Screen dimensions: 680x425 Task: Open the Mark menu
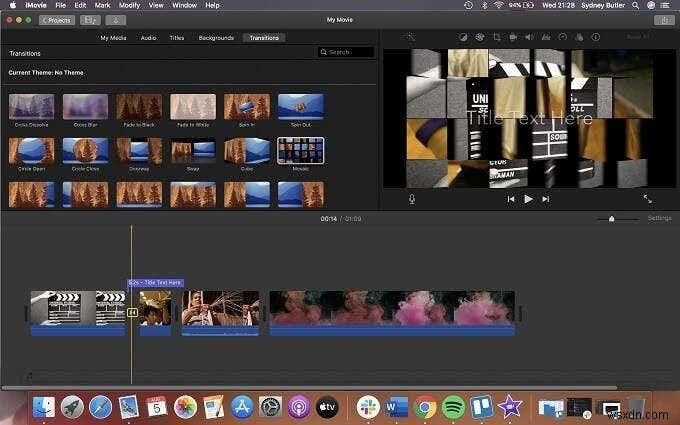pos(102,5)
